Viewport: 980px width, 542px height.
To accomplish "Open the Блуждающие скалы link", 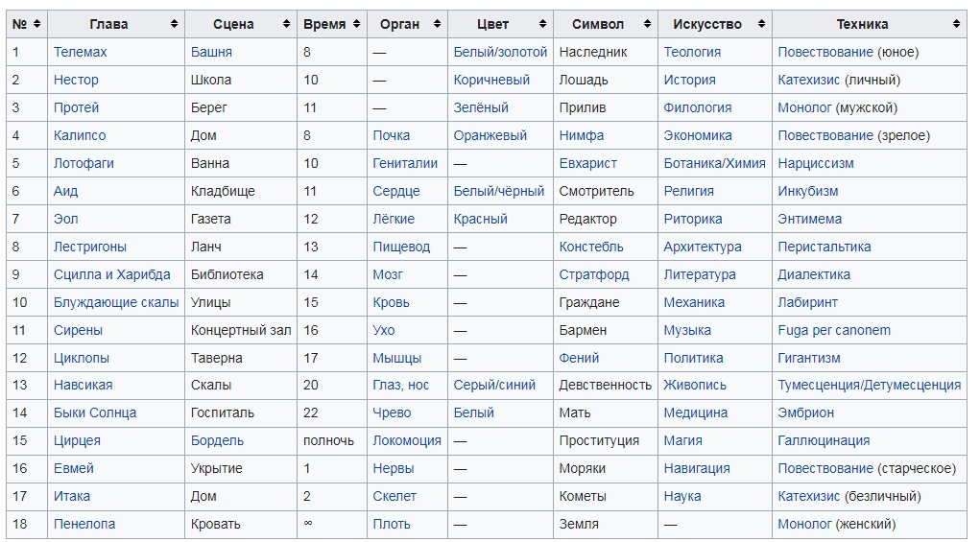I will [x=116, y=302].
